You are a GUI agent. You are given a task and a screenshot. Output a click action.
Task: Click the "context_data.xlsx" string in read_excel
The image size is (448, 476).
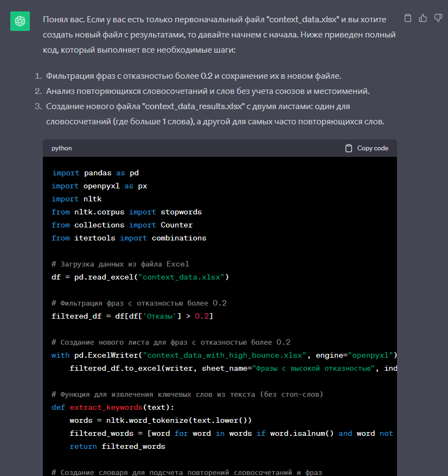182,277
